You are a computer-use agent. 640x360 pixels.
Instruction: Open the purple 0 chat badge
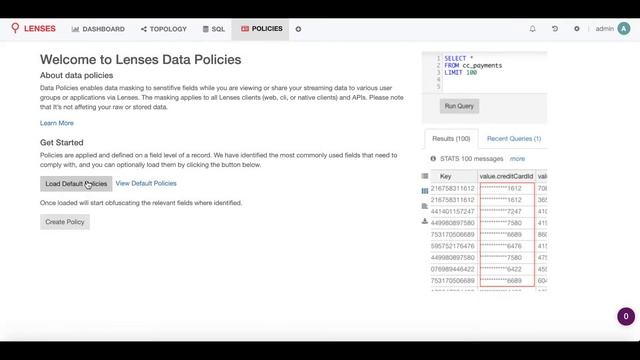click(x=626, y=316)
